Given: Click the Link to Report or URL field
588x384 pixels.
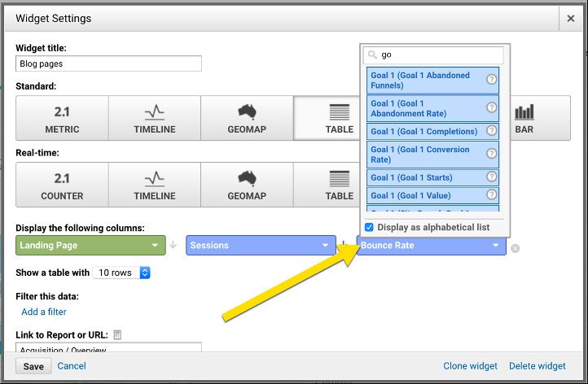Looking at the screenshot, I should [109, 347].
